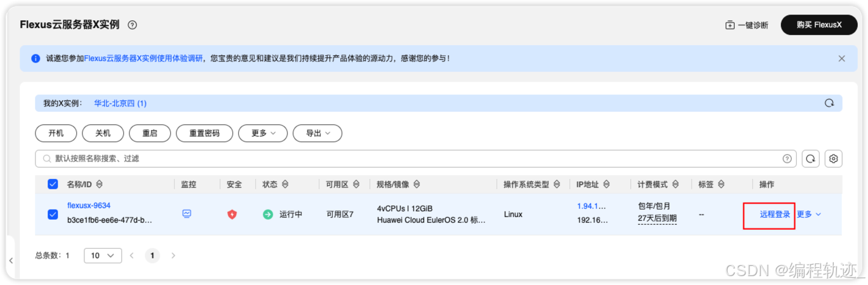The width and height of the screenshot is (868, 285).
Task: Select page 1 in pagination
Action: [x=152, y=255]
